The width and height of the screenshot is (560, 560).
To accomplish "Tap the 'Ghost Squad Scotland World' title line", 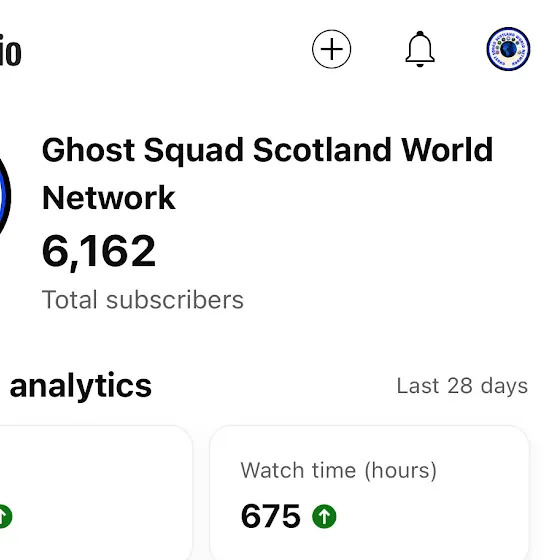I will [x=268, y=150].
